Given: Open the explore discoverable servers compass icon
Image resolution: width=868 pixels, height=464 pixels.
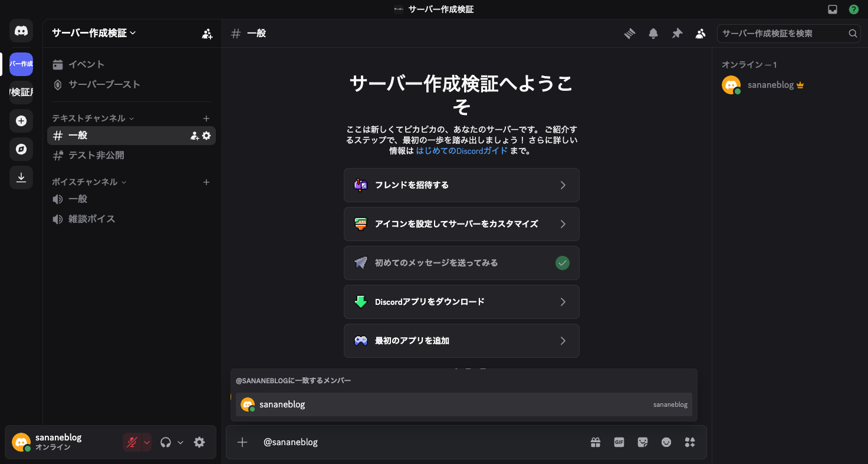Looking at the screenshot, I should pos(21,149).
